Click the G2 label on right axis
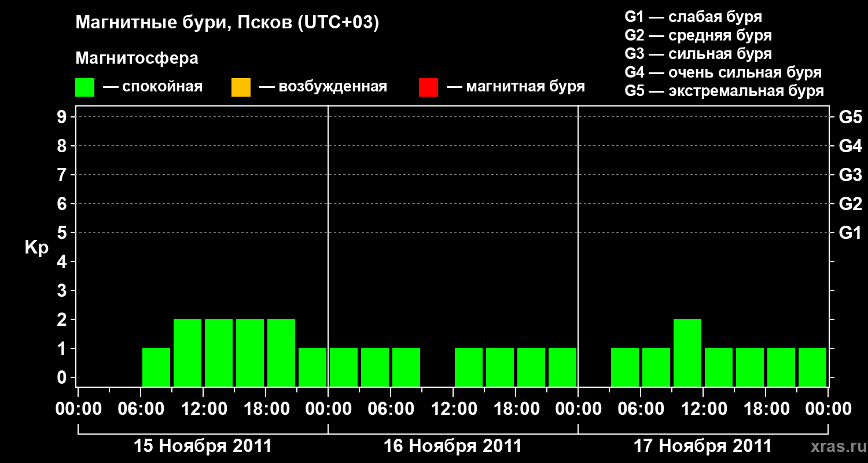 pyautogui.click(x=850, y=204)
